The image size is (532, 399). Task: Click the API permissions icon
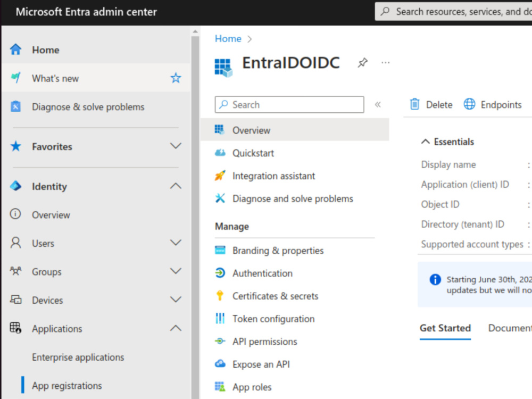[x=220, y=341]
